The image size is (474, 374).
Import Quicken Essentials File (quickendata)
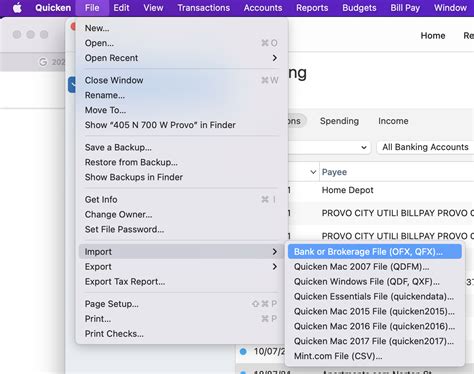tap(375, 296)
